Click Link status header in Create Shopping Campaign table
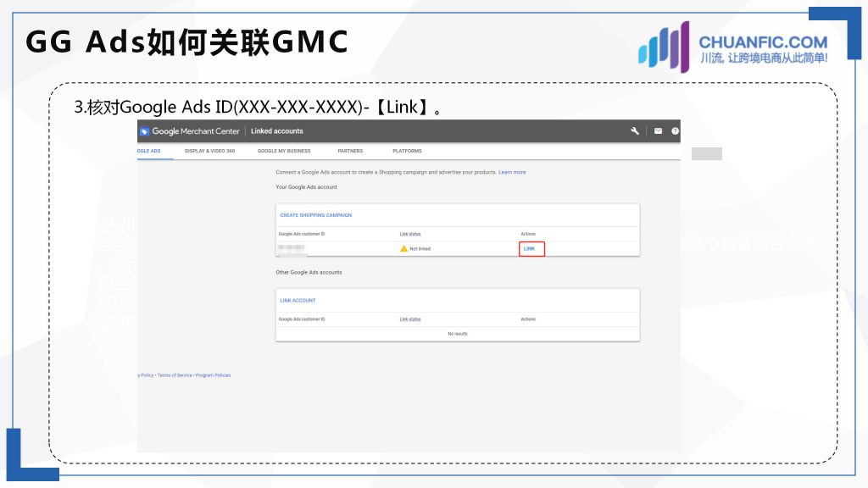The width and height of the screenshot is (868, 488). [x=410, y=234]
